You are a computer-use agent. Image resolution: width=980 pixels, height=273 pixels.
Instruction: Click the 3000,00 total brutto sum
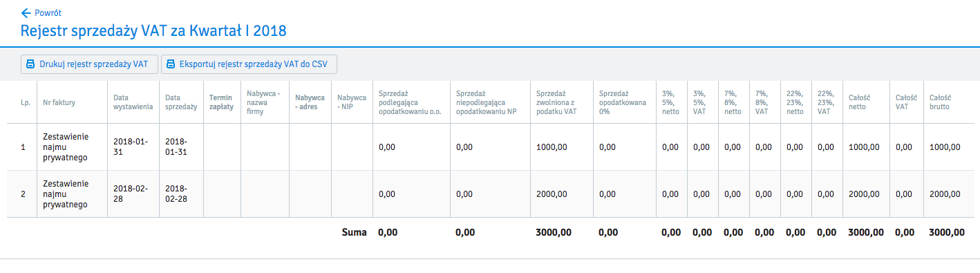[x=946, y=233]
